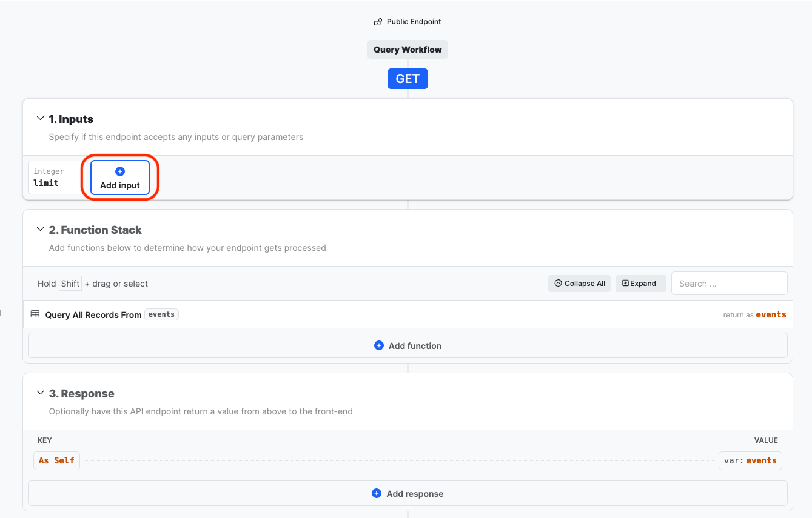The height and width of the screenshot is (518, 812).
Task: Click the var: events response value
Action: pyautogui.click(x=750, y=460)
